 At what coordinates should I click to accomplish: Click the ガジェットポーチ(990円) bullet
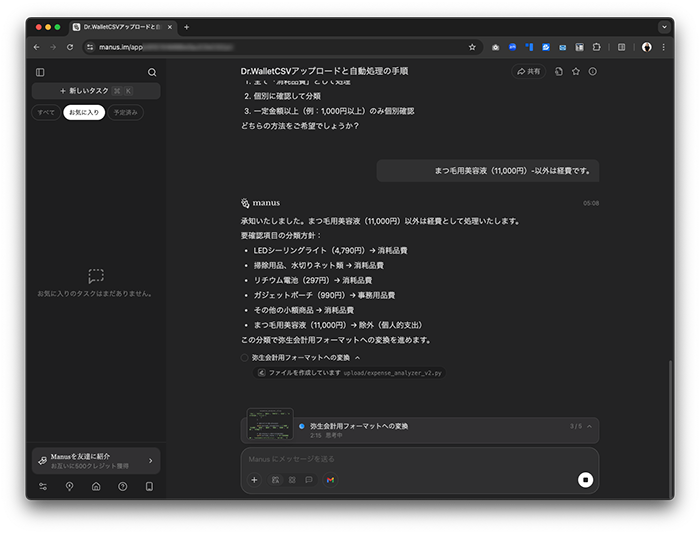324,295
